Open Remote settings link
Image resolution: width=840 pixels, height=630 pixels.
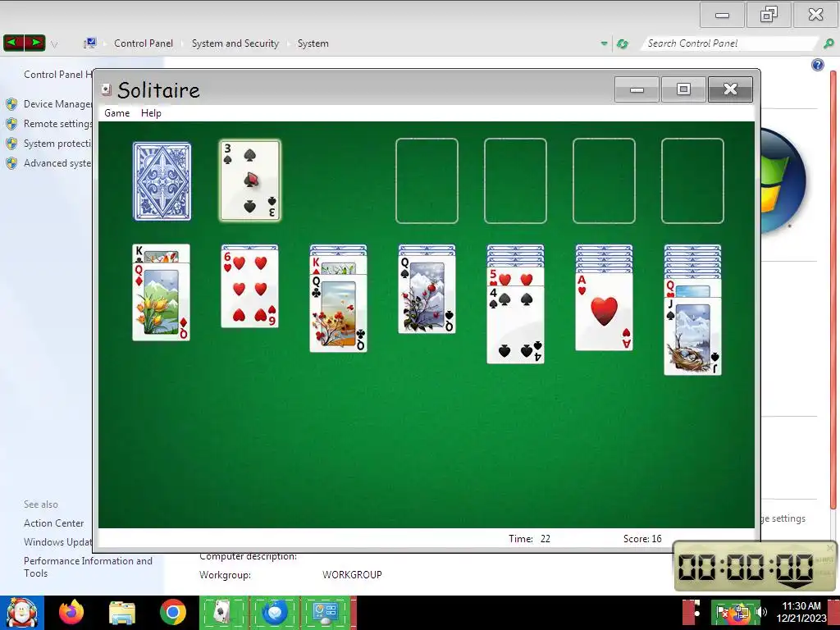tap(58, 124)
